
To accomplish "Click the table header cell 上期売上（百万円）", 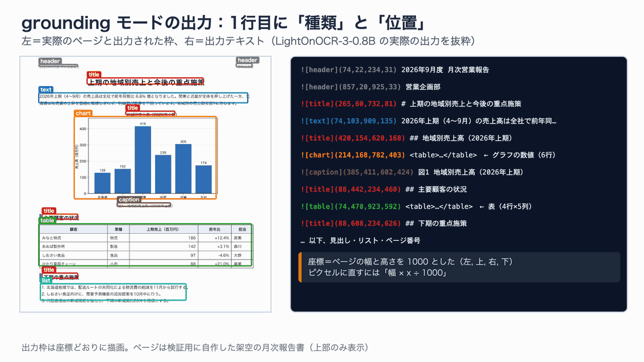I will tap(163, 229).
